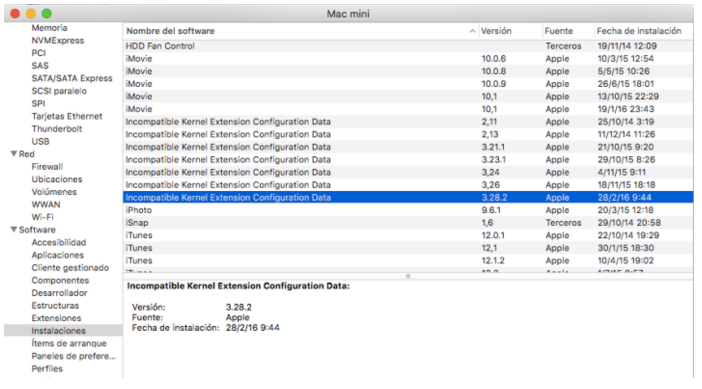This screenshot has width=702, height=389.
Task: Click the pane divider handle dot
Action: click(x=408, y=276)
